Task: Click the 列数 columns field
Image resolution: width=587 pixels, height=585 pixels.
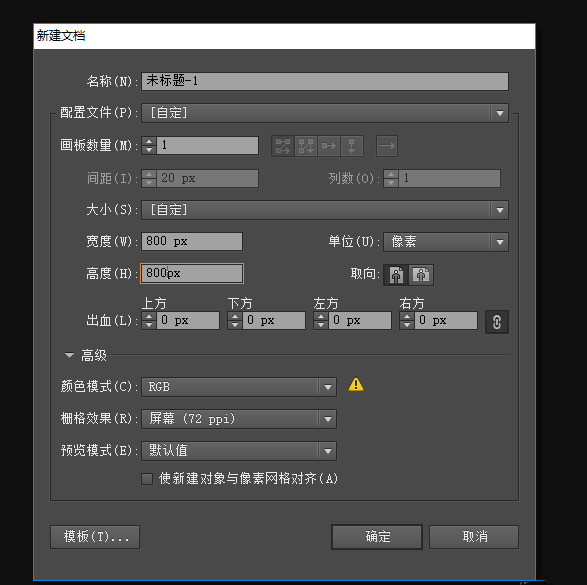Action: click(449, 178)
